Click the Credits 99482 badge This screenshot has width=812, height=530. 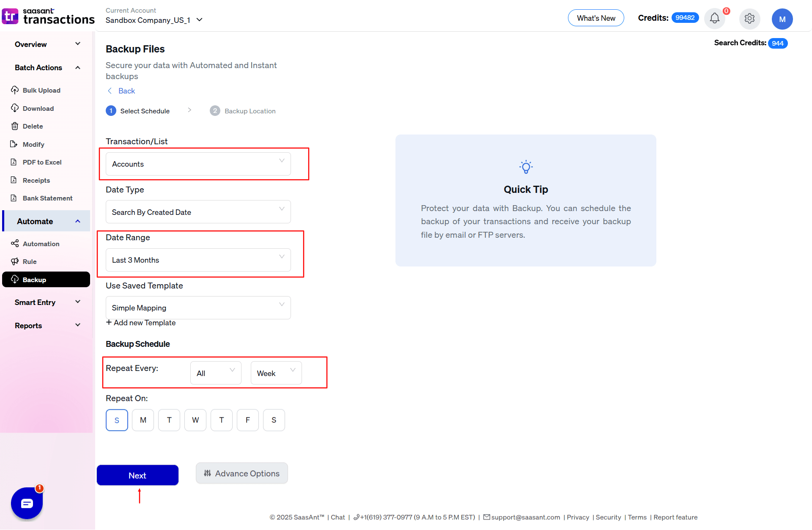(685, 18)
